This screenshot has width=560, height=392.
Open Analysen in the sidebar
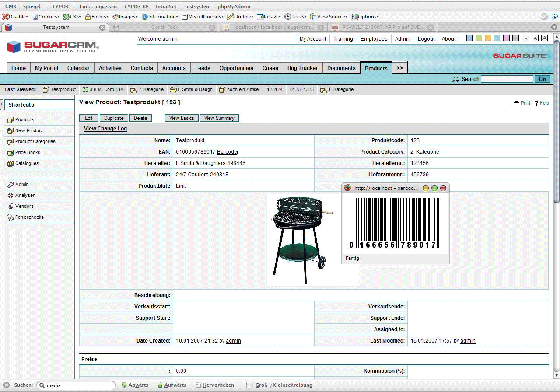[21, 195]
